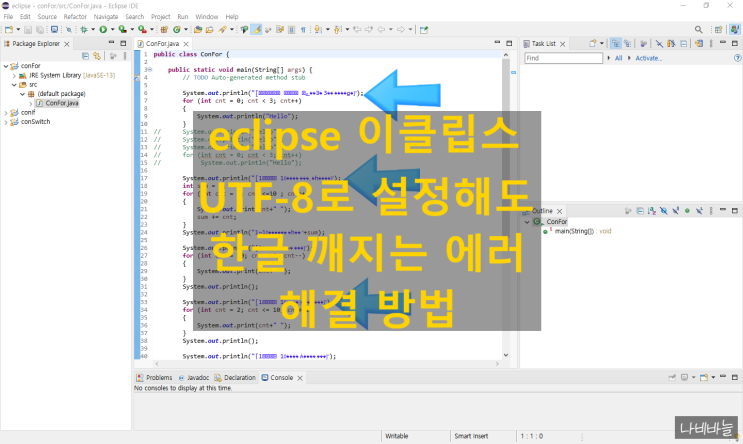Expand the conIf project
The width and height of the screenshot is (743, 444).
pyautogui.click(x=6, y=112)
